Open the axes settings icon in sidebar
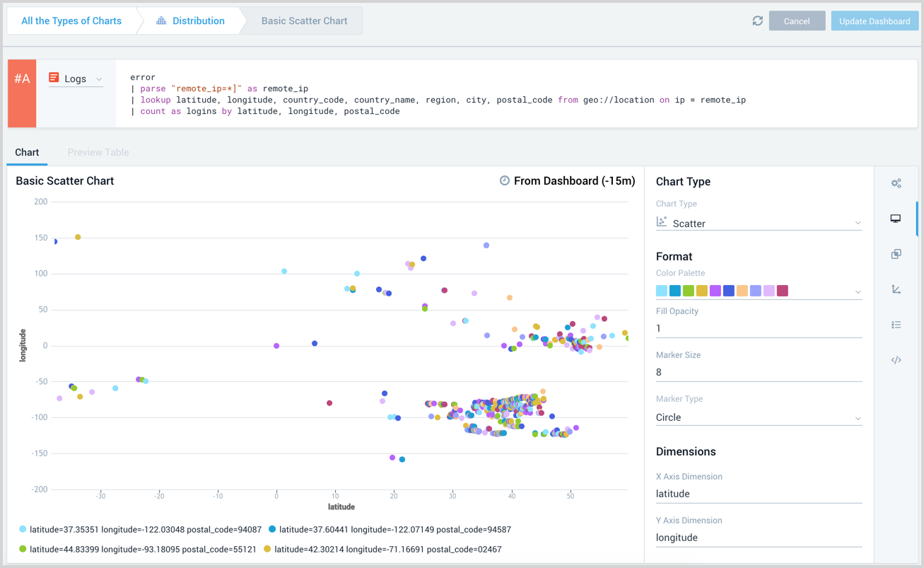The width and height of the screenshot is (924, 568). [x=896, y=289]
